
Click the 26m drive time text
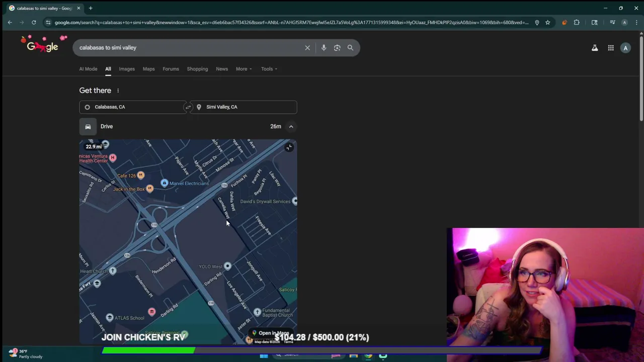tap(276, 127)
